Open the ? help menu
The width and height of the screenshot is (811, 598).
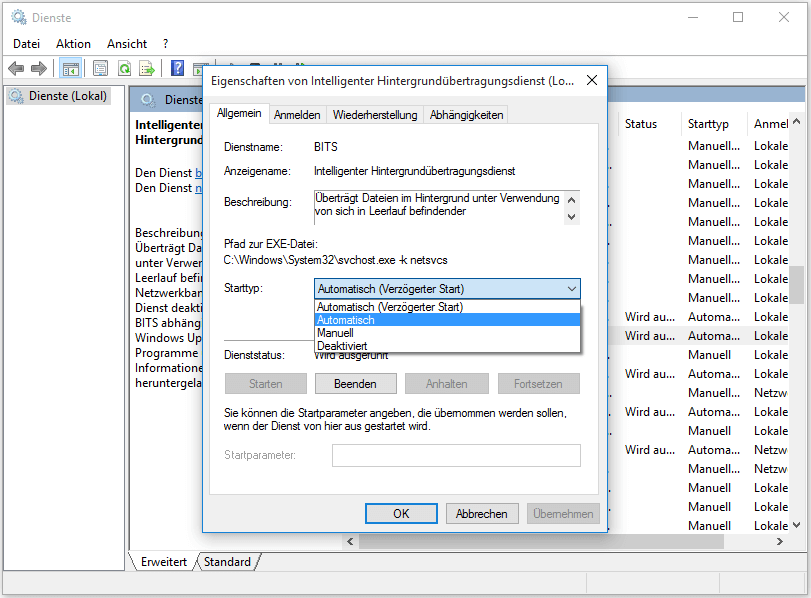coord(166,44)
